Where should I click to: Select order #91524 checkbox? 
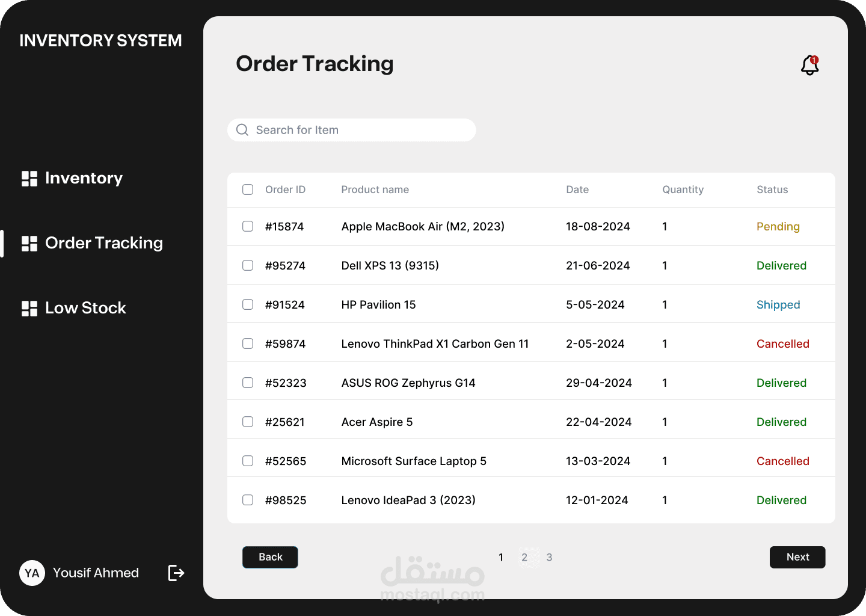pos(248,304)
